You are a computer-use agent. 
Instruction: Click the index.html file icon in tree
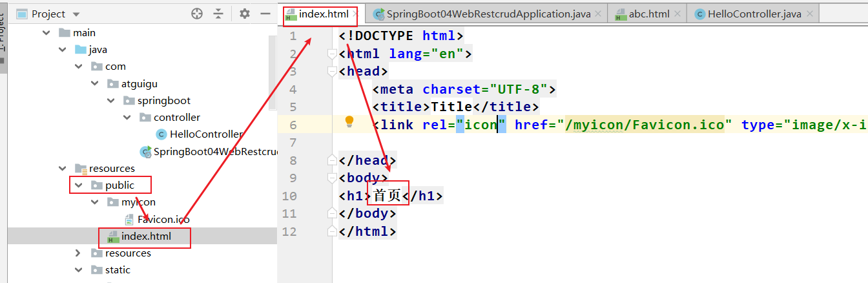click(112, 236)
